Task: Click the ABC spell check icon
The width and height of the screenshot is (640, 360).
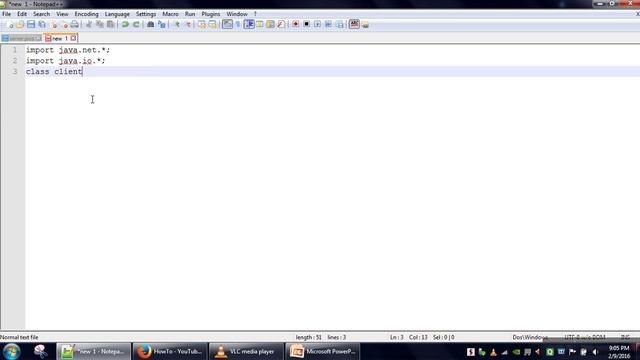Action: click(x=354, y=24)
